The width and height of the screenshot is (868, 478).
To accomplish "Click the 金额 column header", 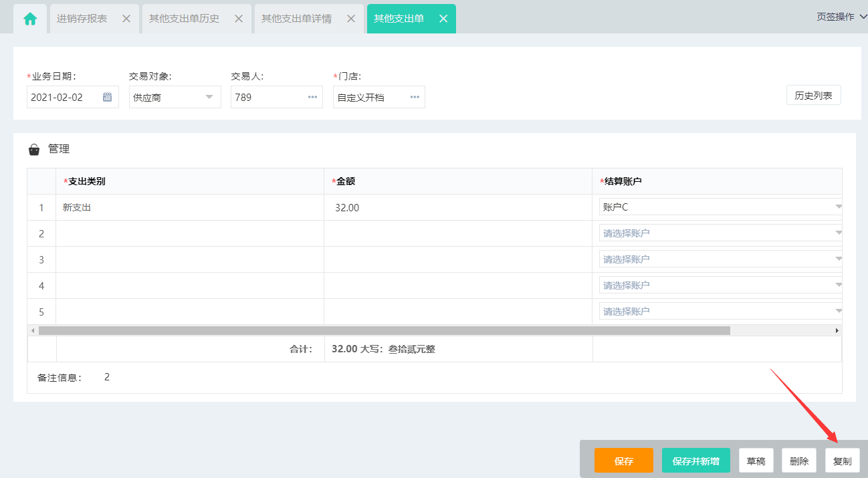I will [x=458, y=181].
